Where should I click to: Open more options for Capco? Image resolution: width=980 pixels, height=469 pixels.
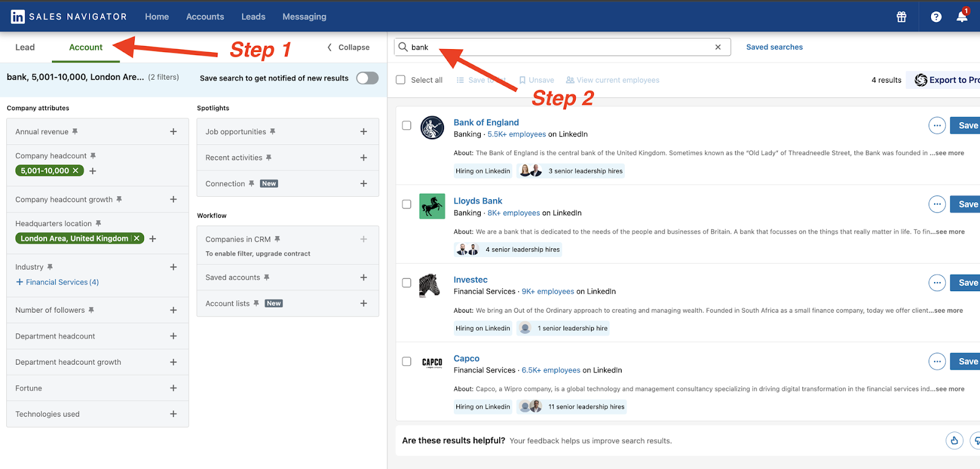(x=937, y=362)
